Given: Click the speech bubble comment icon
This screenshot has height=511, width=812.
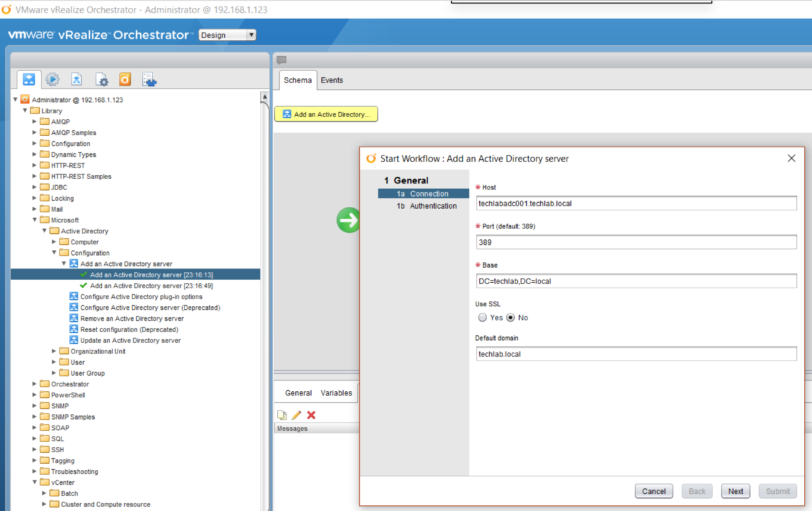Looking at the screenshot, I should pyautogui.click(x=282, y=60).
